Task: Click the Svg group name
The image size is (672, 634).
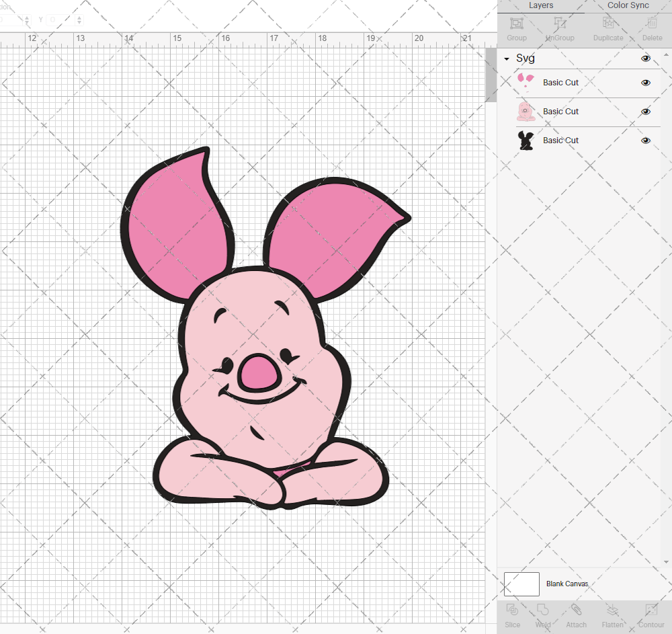Action: coord(525,58)
